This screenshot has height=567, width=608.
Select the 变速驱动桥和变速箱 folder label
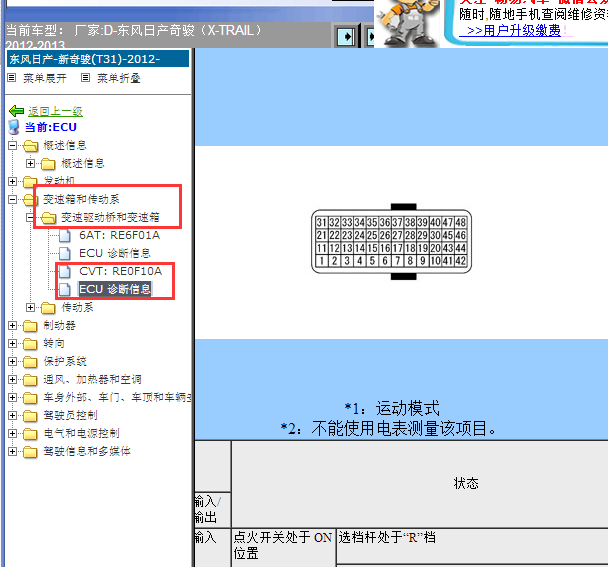point(110,217)
